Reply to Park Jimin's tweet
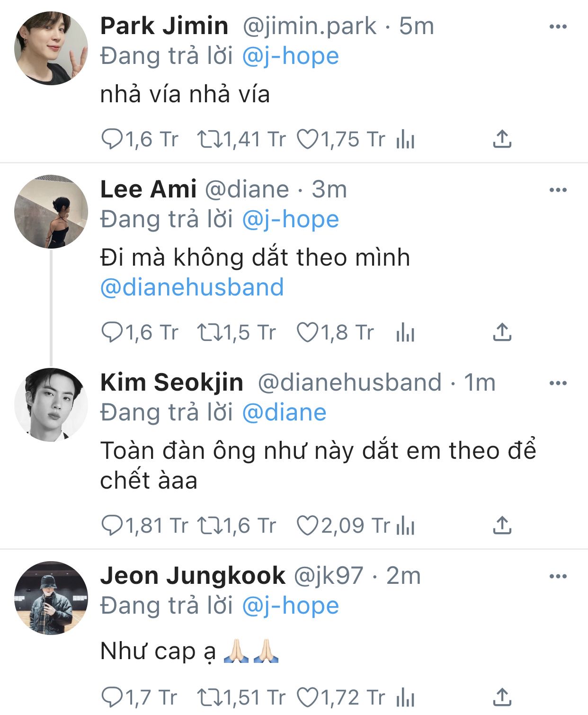588x715 pixels. click(x=112, y=140)
